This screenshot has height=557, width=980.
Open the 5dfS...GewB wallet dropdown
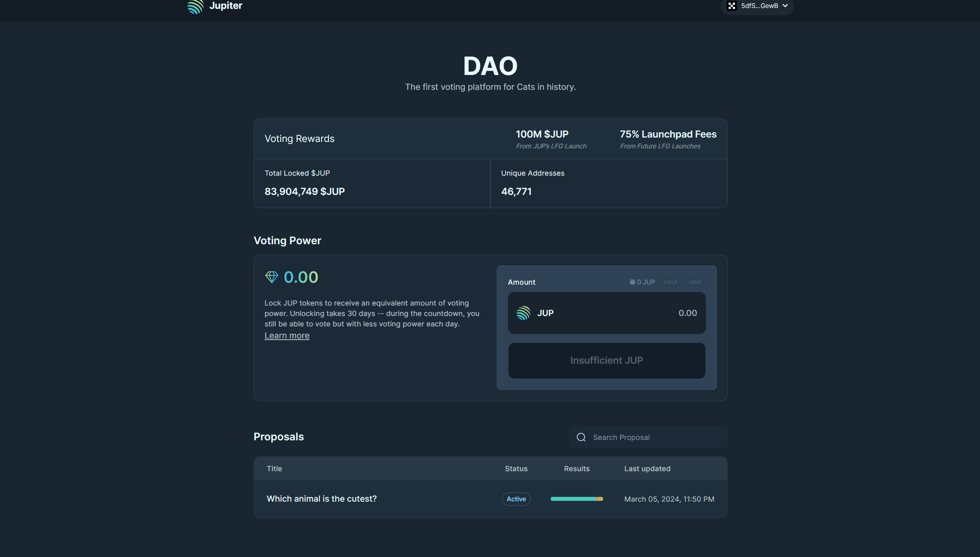point(757,6)
